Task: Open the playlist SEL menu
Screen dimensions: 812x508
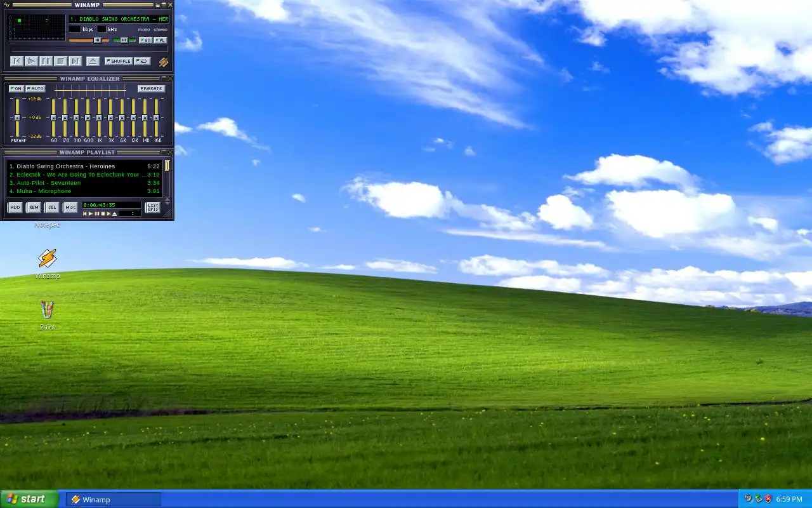Action: [52, 207]
